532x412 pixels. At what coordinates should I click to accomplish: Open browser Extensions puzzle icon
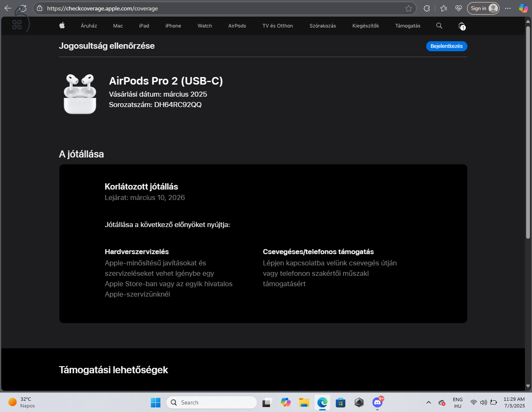(427, 8)
